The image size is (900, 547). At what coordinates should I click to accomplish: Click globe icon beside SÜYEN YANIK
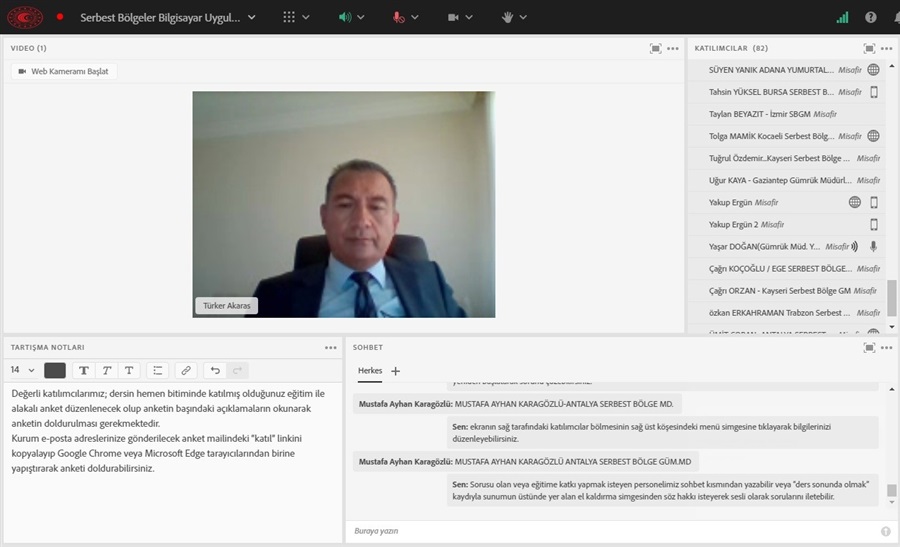pyautogui.click(x=873, y=69)
